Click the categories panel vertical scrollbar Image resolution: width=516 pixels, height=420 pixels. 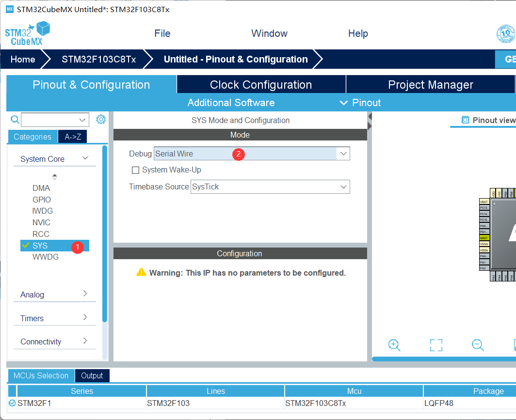tap(105, 233)
